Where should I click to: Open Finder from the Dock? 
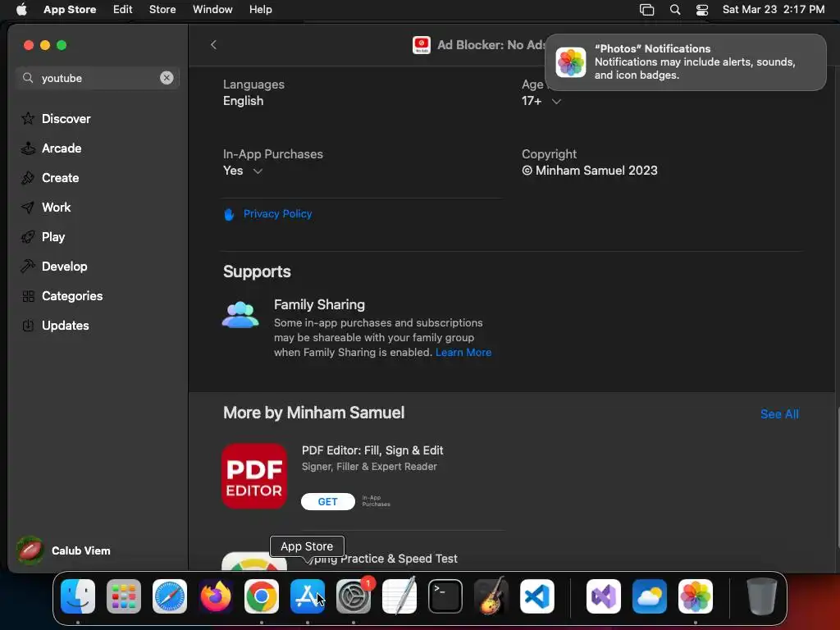pos(78,596)
